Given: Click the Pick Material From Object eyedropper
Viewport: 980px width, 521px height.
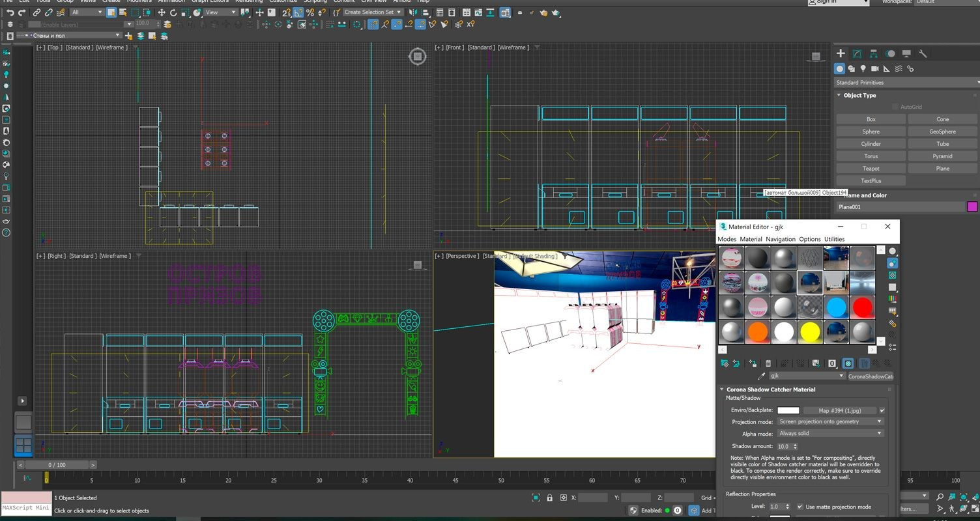Looking at the screenshot, I should pos(760,376).
